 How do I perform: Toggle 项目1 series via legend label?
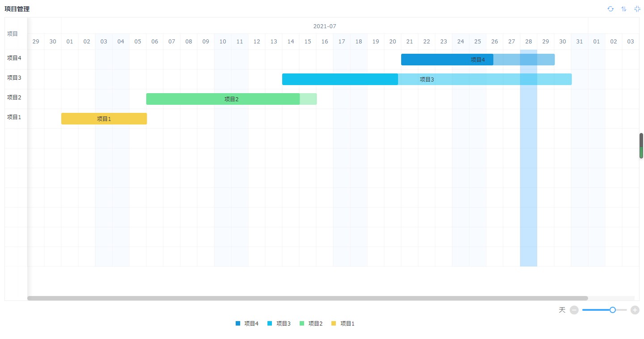tap(347, 323)
